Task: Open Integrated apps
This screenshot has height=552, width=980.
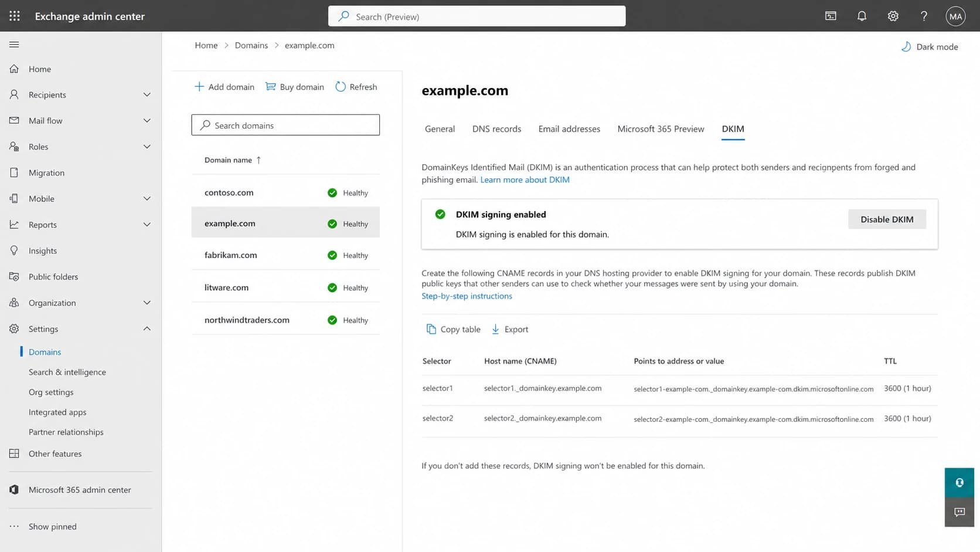Action: coord(57,412)
